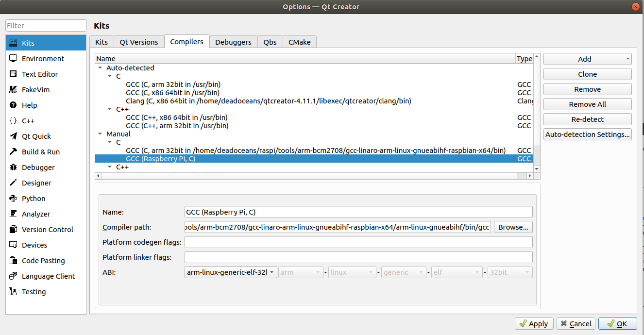
Task: Apply the option changes
Action: pyautogui.click(x=533, y=324)
